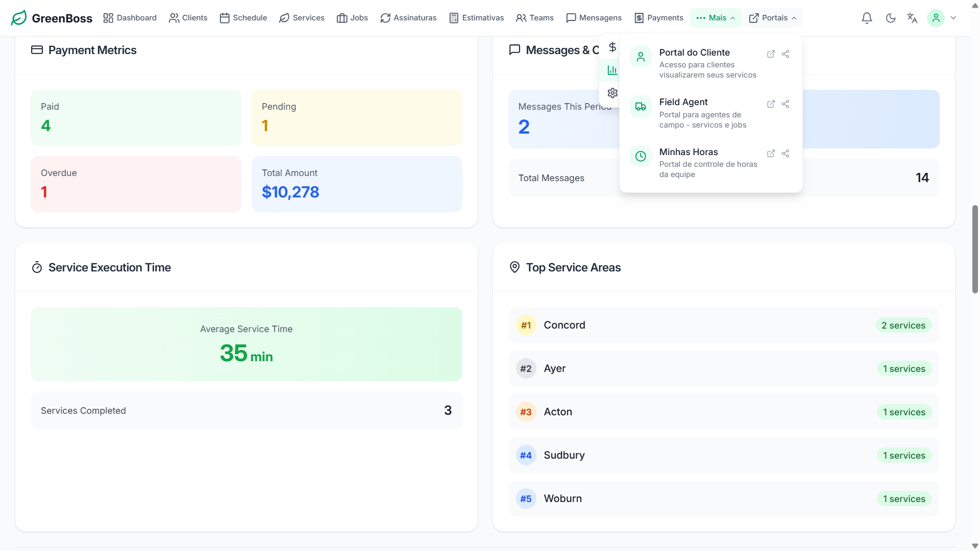Select the Portal do Cliente entry

tap(694, 53)
